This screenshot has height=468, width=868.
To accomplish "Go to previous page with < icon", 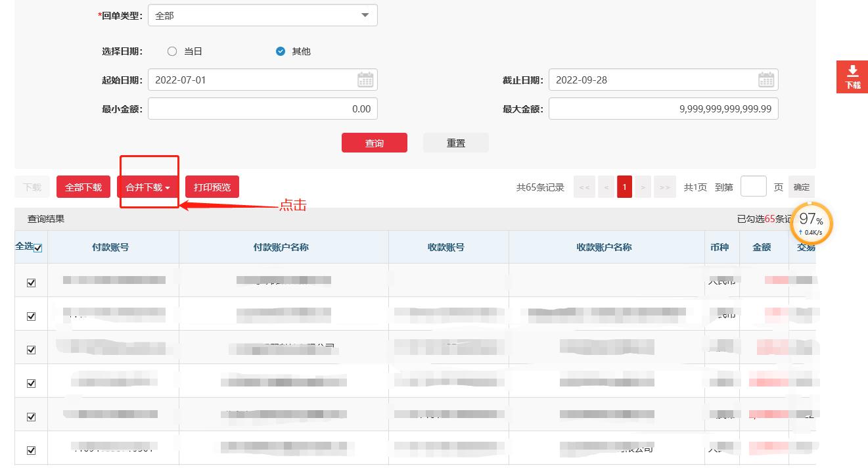I will tap(606, 187).
